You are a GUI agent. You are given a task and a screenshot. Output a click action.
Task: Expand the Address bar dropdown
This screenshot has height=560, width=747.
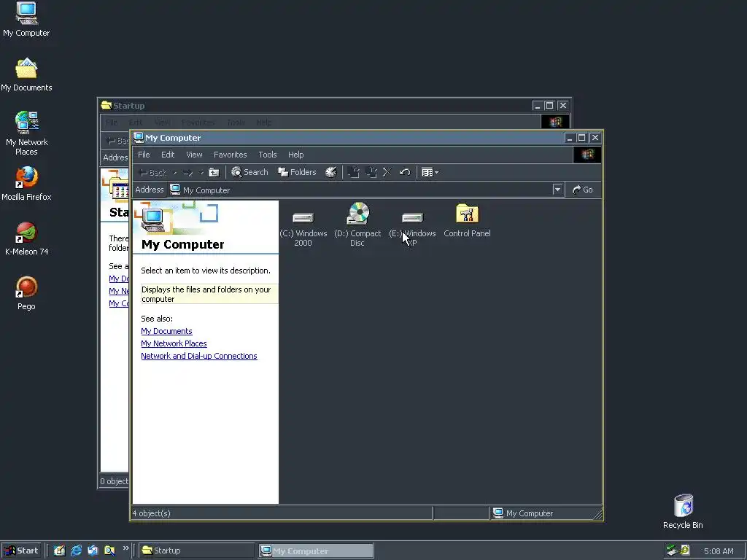557,190
